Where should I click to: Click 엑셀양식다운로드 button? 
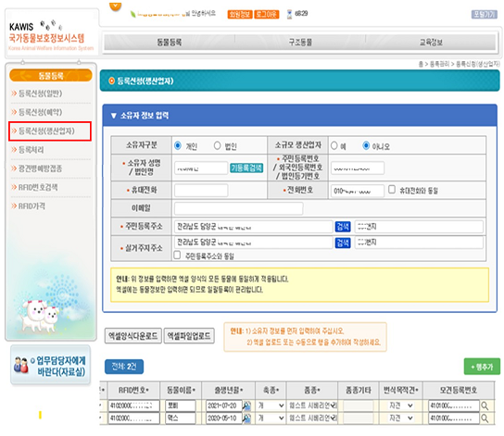(x=133, y=336)
